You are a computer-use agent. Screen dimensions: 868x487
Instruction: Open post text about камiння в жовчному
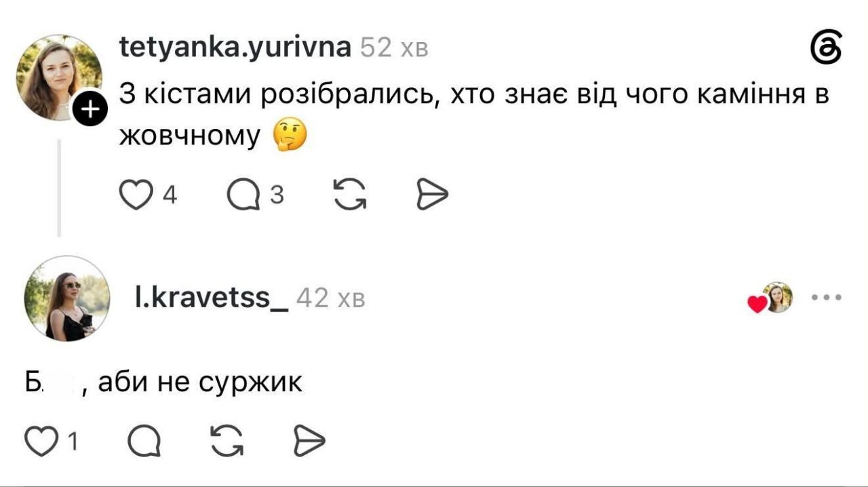[474, 115]
